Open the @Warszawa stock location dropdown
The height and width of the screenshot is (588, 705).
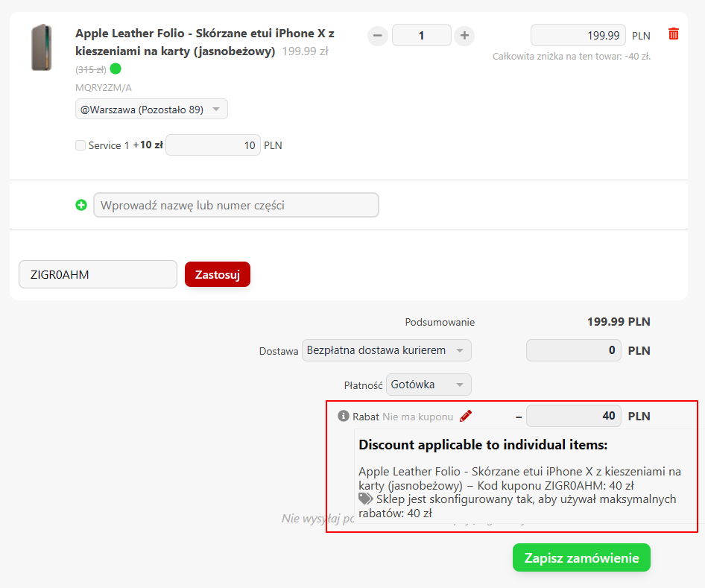pos(151,110)
